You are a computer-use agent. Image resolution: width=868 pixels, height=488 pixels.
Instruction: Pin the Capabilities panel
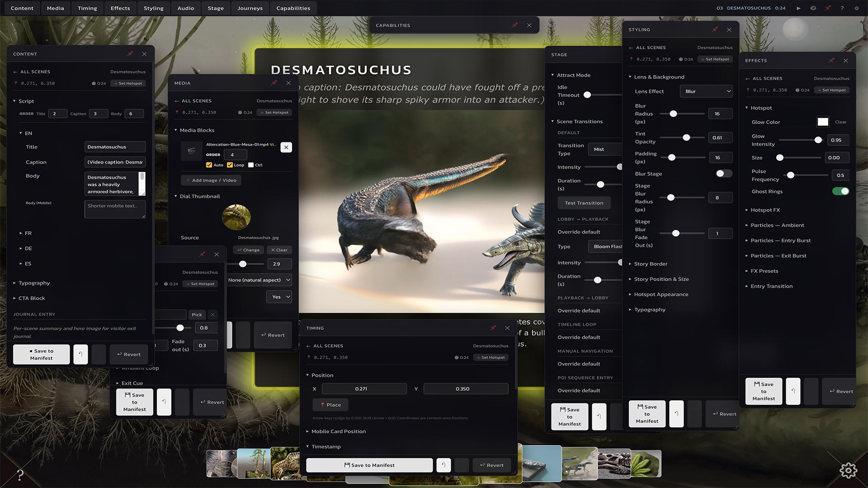click(x=515, y=25)
